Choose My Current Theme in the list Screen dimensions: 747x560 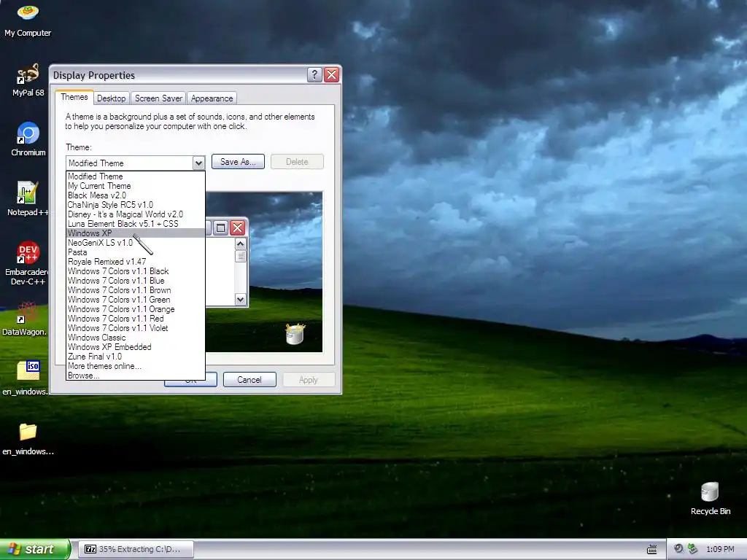click(x=136, y=186)
